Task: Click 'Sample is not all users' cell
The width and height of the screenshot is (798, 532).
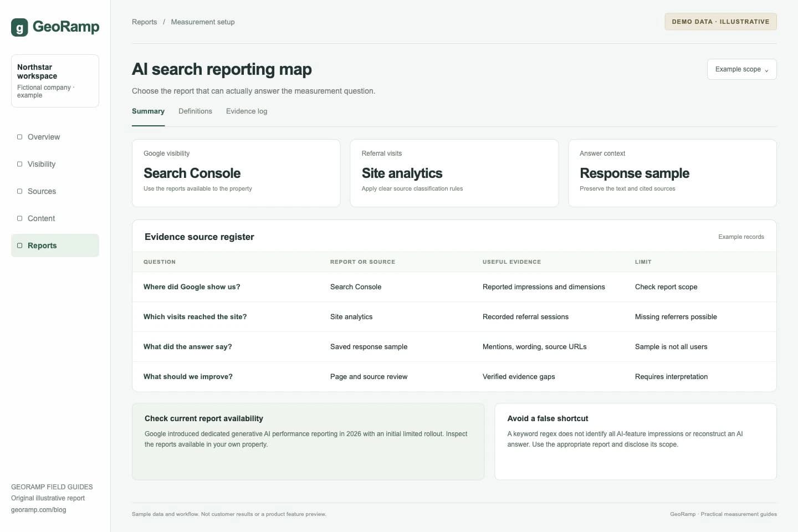Action: coord(671,347)
